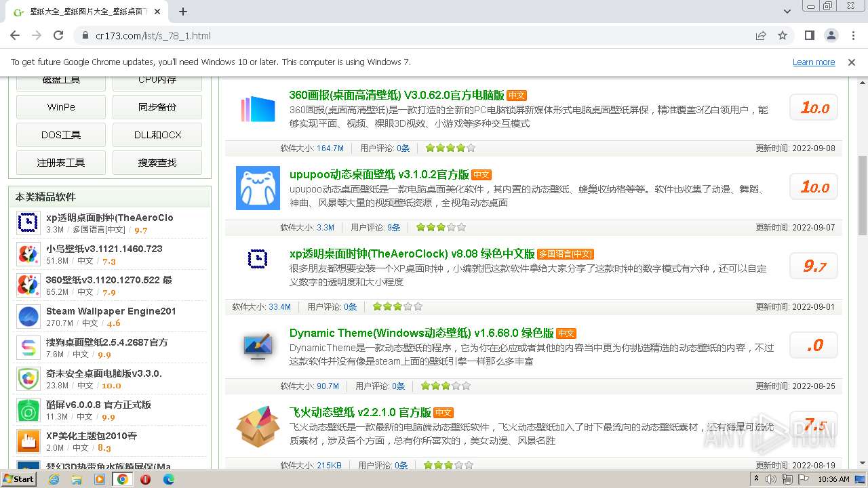Open the Edge icon in the taskbar
Screen dimensions: 868x488
[x=168, y=479]
